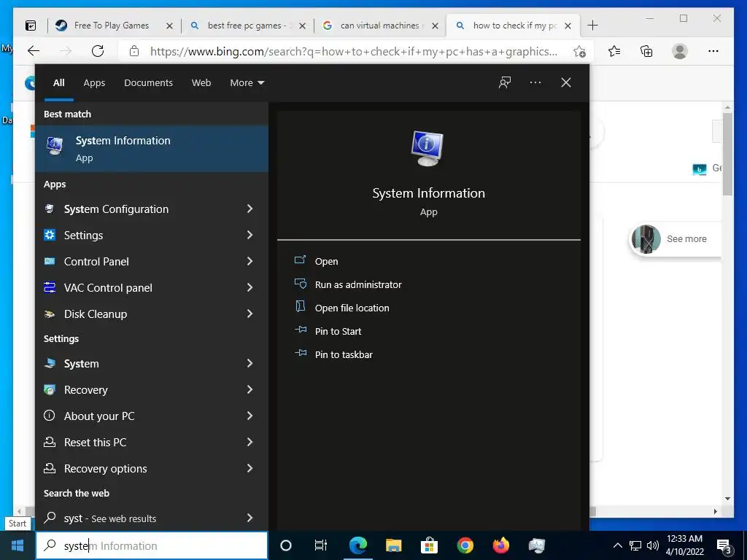Viewport: 747px width, 560px height.
Task: Open File Explorer from the taskbar
Action: pyautogui.click(x=393, y=545)
